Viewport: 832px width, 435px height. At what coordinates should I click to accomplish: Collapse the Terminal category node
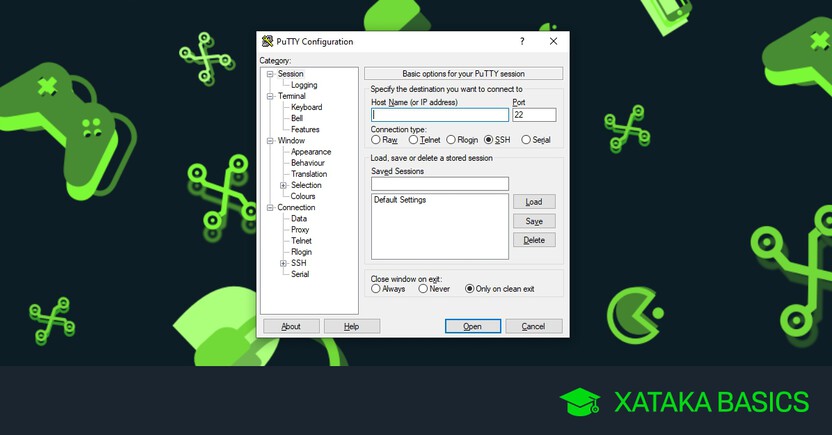pos(270,96)
